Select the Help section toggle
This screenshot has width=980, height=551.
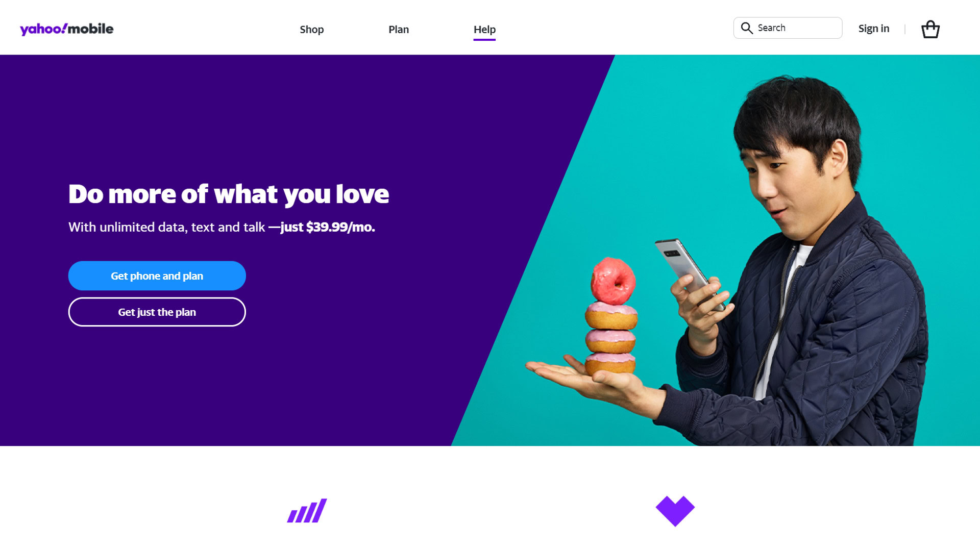(483, 29)
